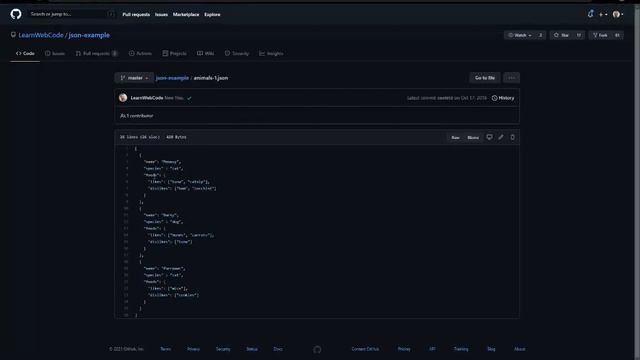This screenshot has width=640, height=360.
Task: Open API footer link
Action: tap(432, 349)
